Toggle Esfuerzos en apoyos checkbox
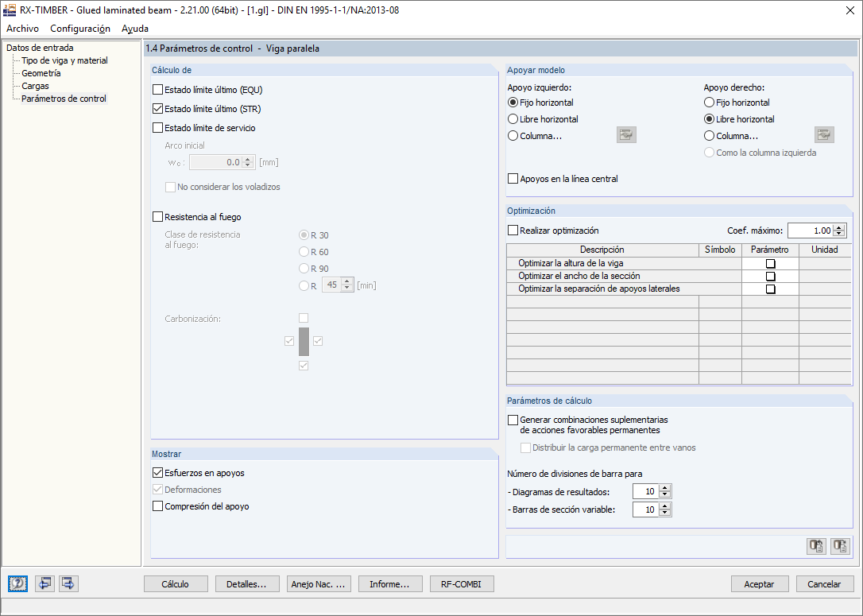863x616 pixels. tap(157, 473)
